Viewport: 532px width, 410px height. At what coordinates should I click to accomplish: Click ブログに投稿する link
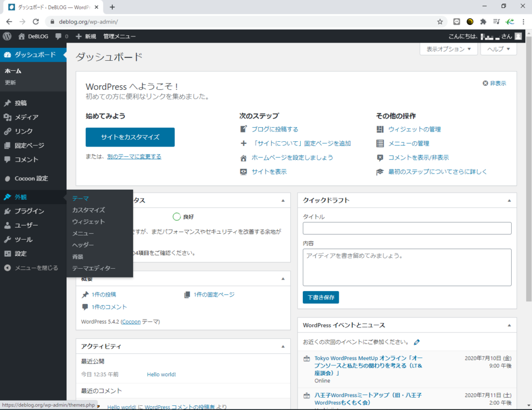[275, 129]
